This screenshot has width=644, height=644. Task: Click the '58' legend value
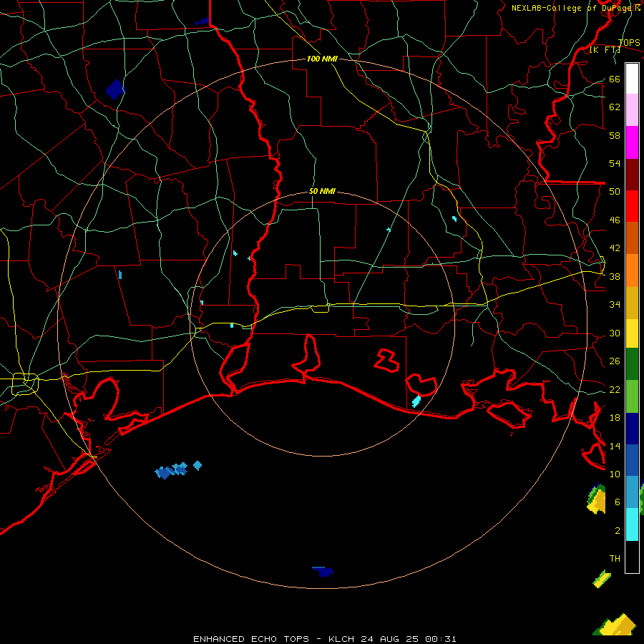615,135
